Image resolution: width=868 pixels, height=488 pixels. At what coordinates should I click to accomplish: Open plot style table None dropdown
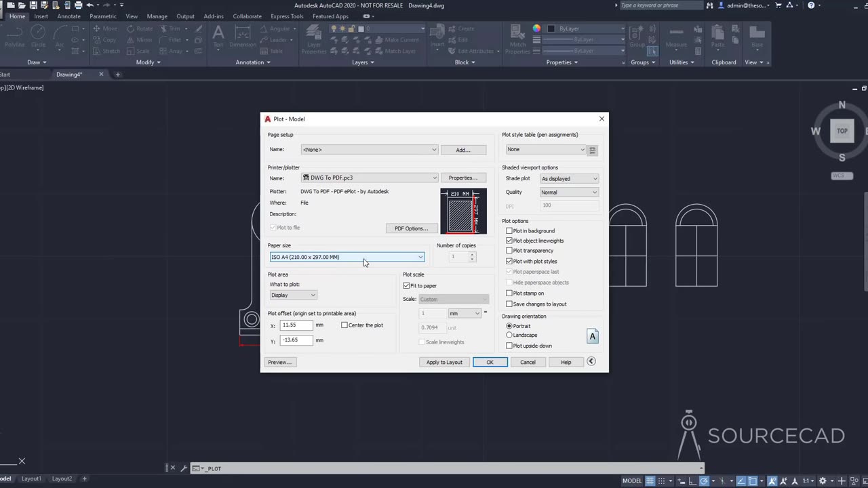(545, 150)
